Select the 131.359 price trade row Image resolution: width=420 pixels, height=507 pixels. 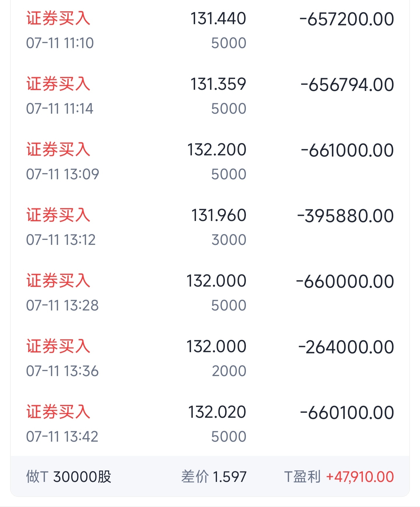point(210,96)
